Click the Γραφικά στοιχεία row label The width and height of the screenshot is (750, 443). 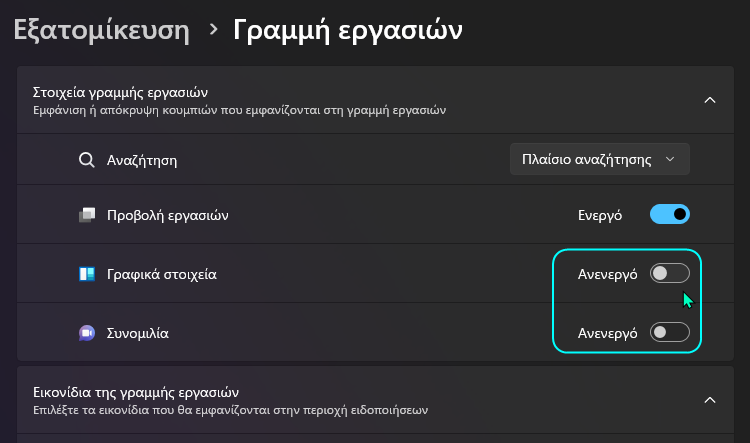point(162,274)
